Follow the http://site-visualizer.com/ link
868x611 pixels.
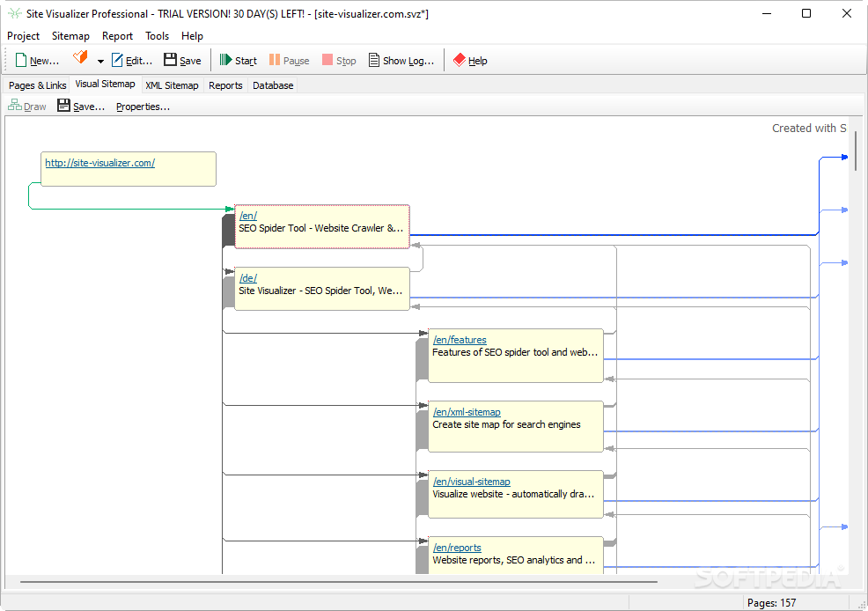pyautogui.click(x=100, y=163)
